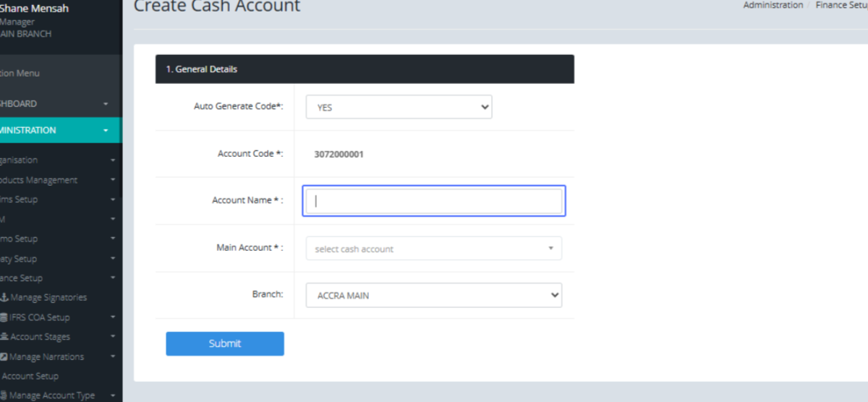Click the Account Stages icon
Viewport: 868px width, 402px height.
click(4, 337)
